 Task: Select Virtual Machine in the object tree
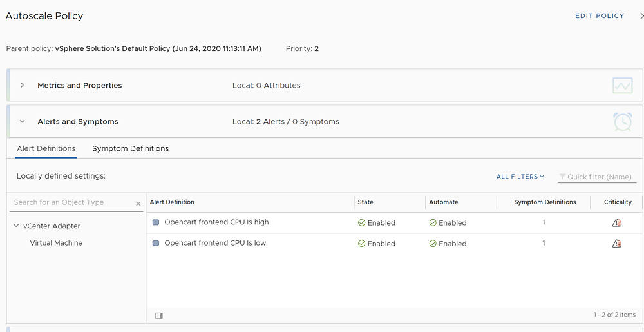(x=56, y=243)
